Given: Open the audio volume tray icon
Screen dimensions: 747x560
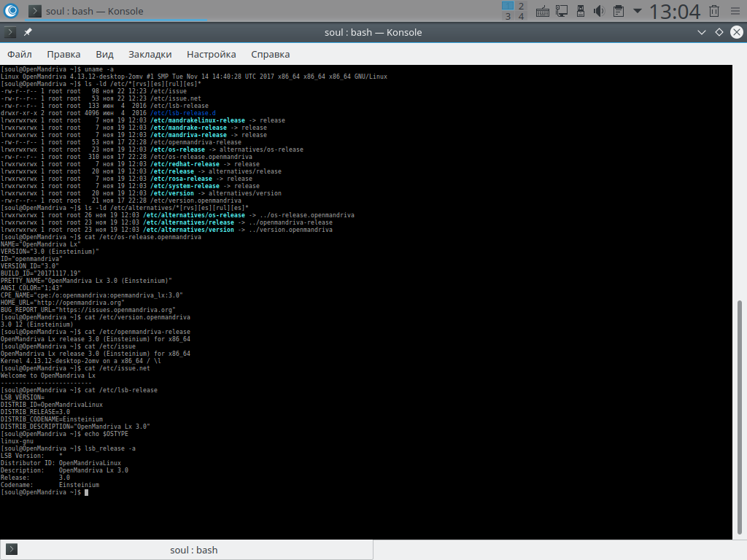Looking at the screenshot, I should (599, 11).
